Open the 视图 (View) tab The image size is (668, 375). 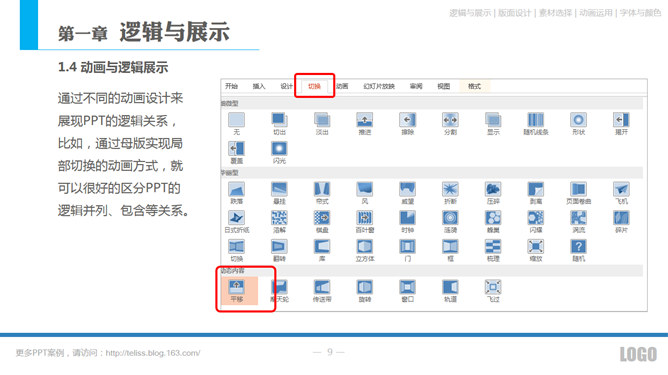click(443, 86)
